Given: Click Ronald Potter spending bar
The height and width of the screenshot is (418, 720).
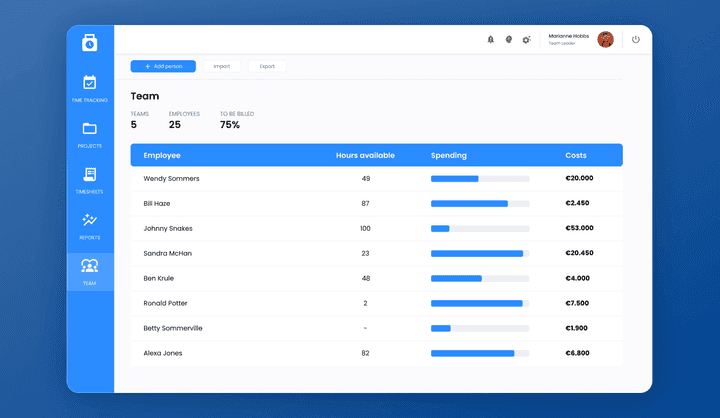Looking at the screenshot, I should click(480, 303).
